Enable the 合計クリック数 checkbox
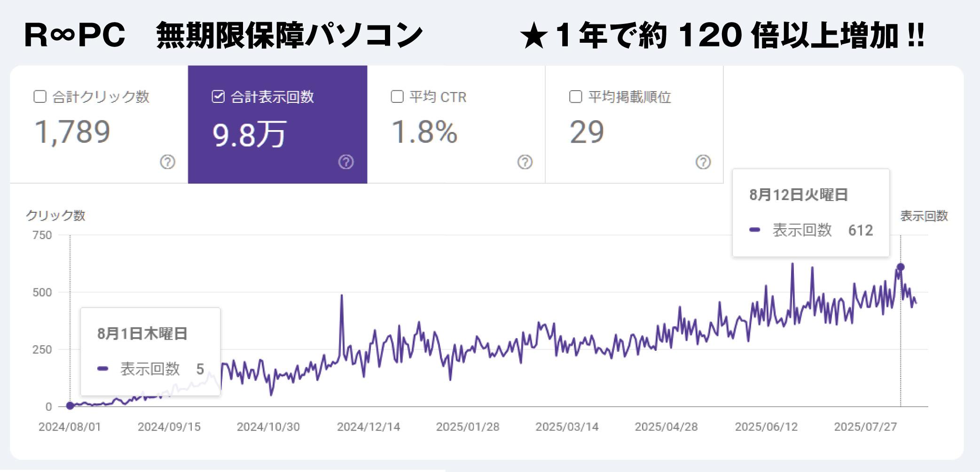Viewport: 980px width, 472px height. click(40, 97)
